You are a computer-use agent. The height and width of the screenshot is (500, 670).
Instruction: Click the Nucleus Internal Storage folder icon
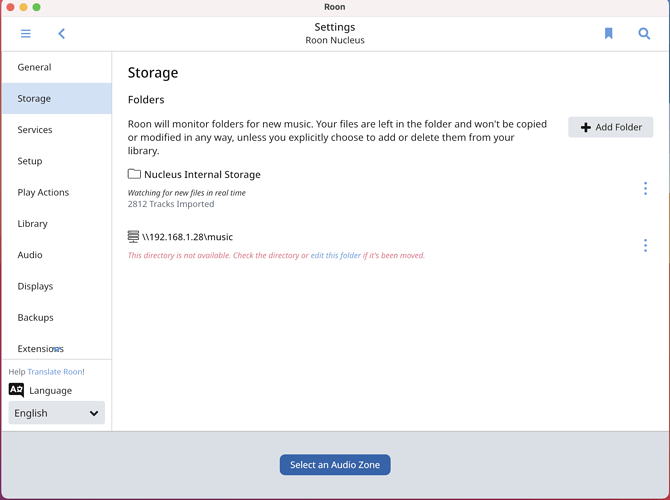(134, 174)
